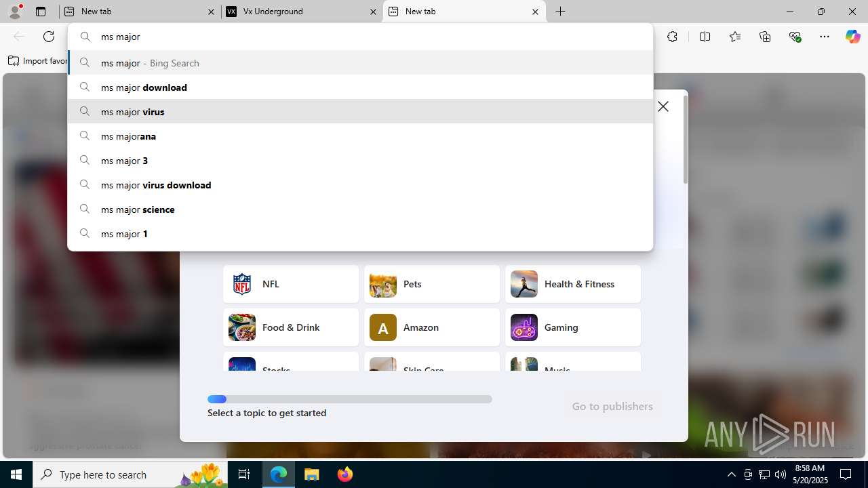Open the volume speaker icon
Screen dimensions: 868x488
(x=781, y=474)
